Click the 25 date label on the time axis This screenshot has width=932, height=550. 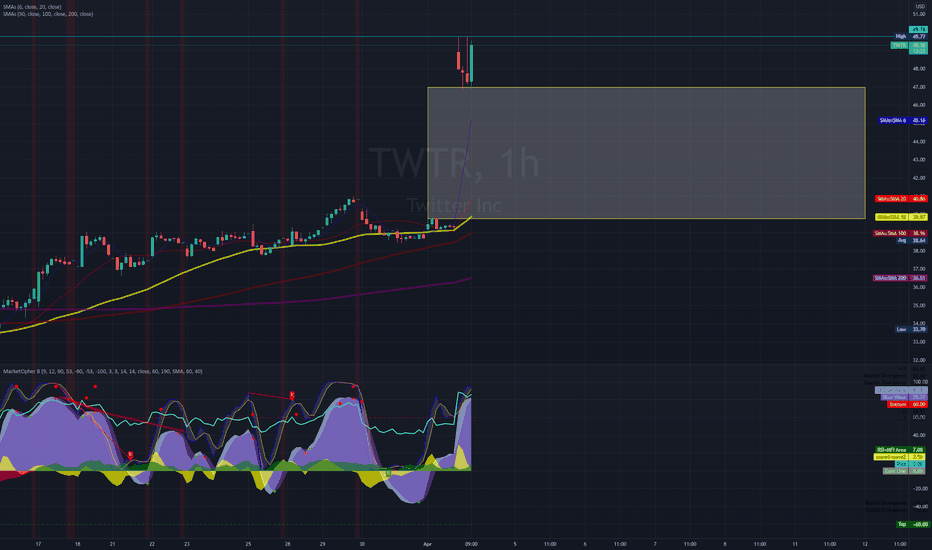click(248, 543)
